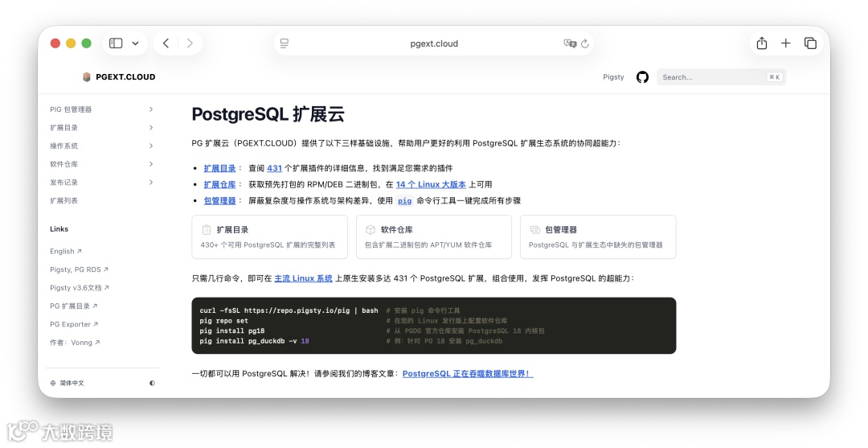This screenshot has height=448, width=868.
Task: Open the PG Exporter link
Action: (x=74, y=324)
